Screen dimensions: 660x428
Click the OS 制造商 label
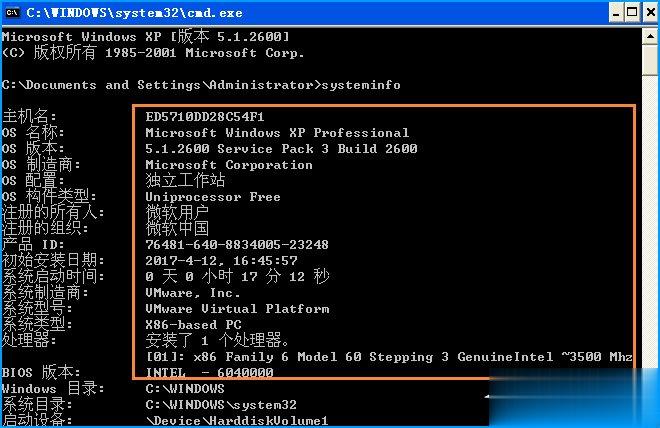pyautogui.click(x=41, y=165)
